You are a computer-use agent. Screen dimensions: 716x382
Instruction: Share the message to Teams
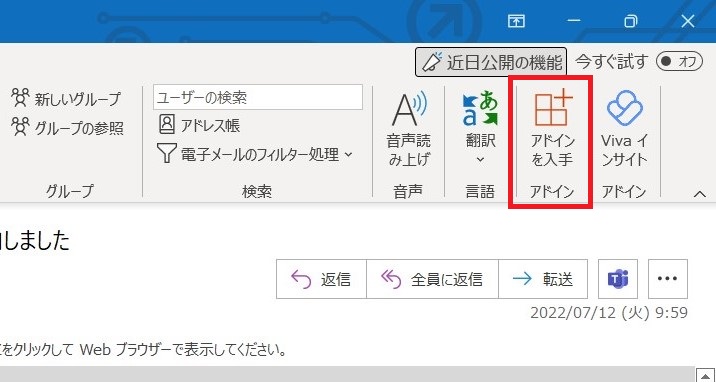click(x=618, y=279)
